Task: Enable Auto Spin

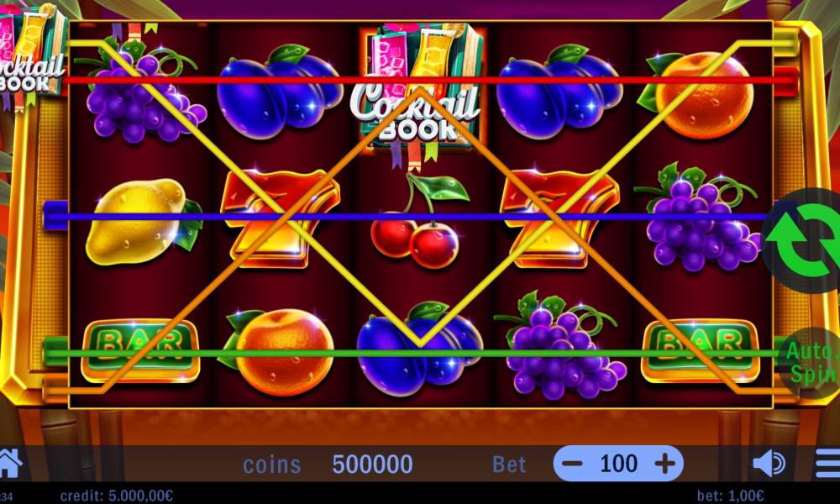Action: tap(810, 363)
